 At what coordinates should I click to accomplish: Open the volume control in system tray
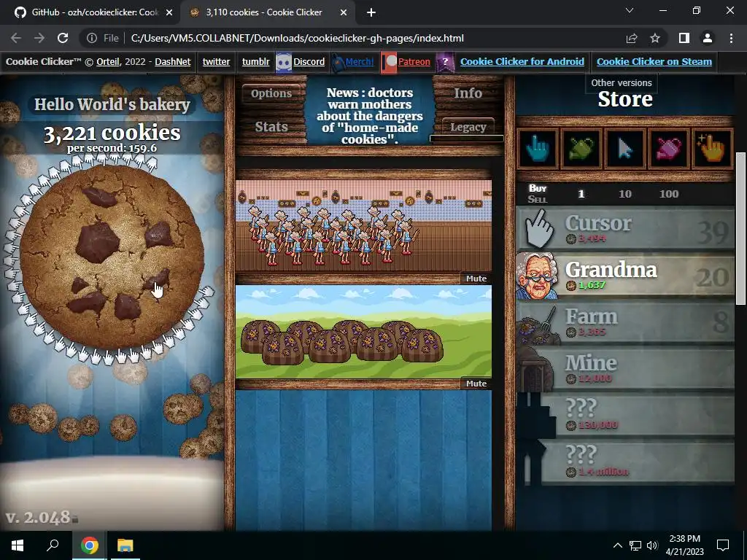pyautogui.click(x=652, y=545)
